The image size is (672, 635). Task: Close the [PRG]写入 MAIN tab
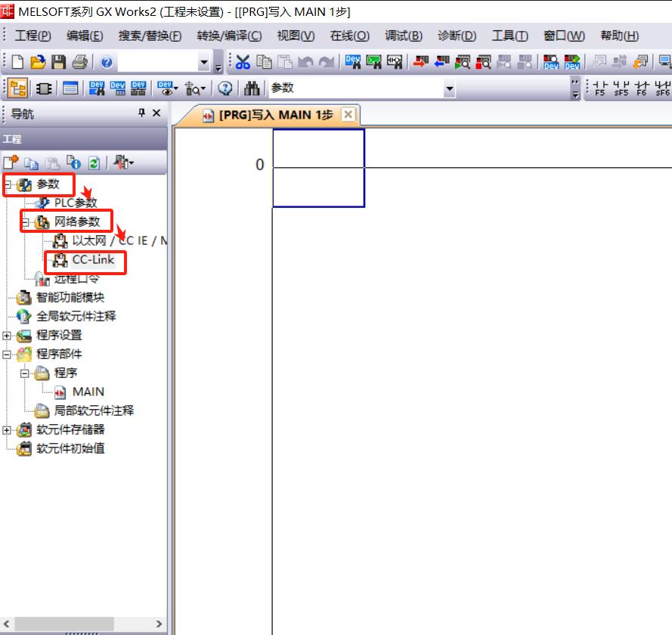pos(348,114)
